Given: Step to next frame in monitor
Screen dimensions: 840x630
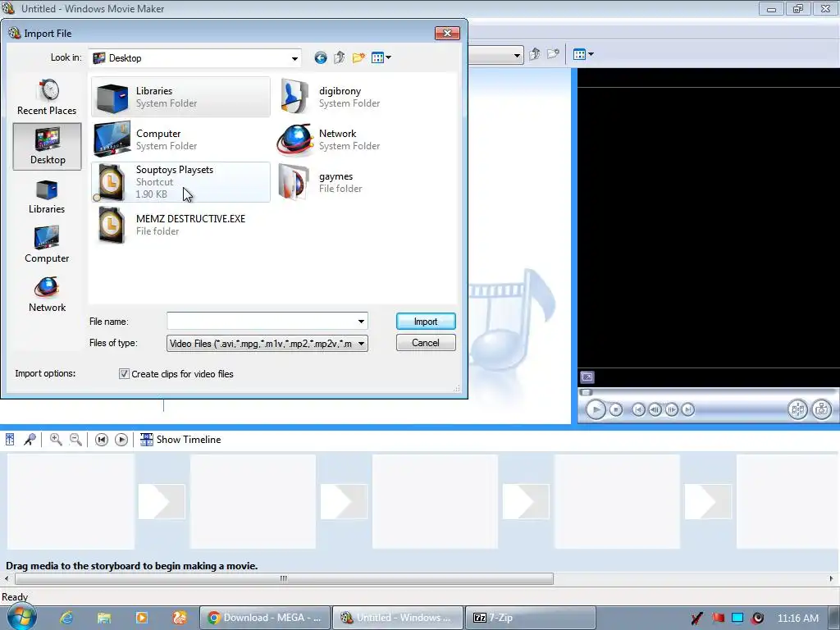Looking at the screenshot, I should [x=671, y=410].
